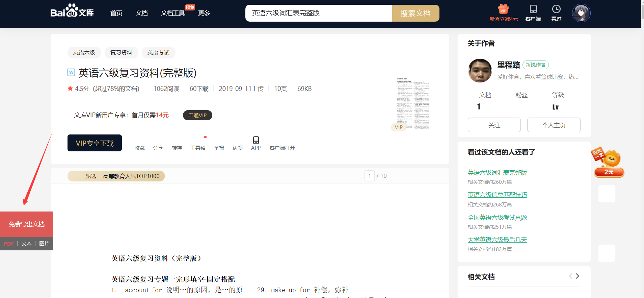Follow the author with 关注 button
Screen dimensions: 644x298
[x=494, y=125]
